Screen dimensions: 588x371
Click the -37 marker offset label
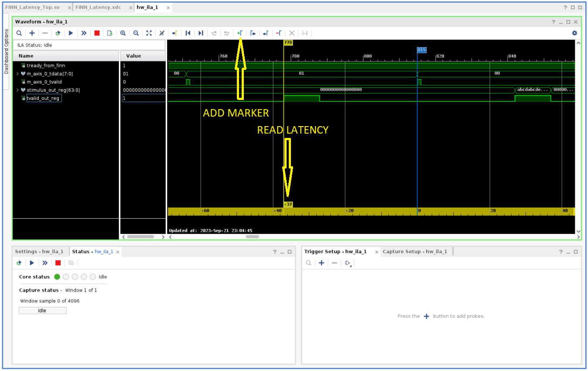(288, 204)
